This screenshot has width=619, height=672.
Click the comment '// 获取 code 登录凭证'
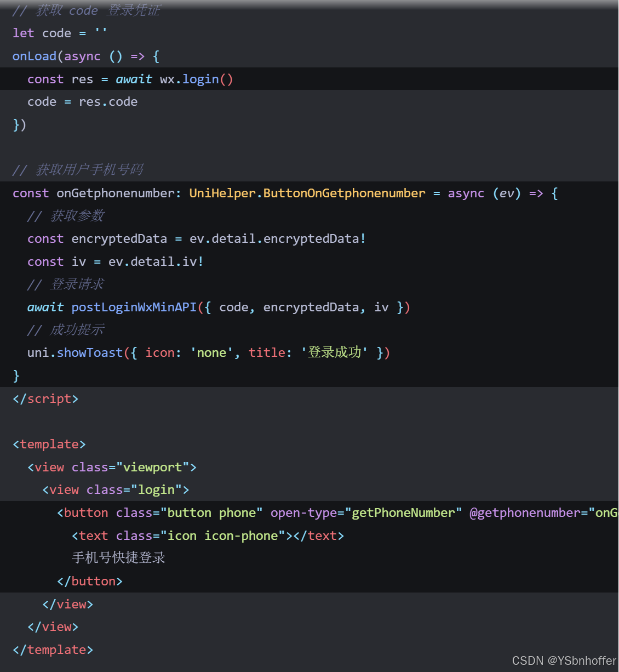[86, 10]
